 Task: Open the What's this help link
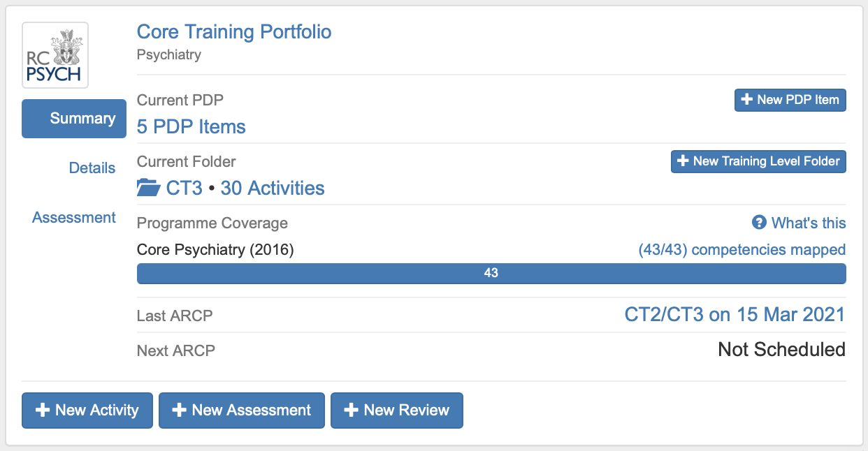tap(809, 223)
